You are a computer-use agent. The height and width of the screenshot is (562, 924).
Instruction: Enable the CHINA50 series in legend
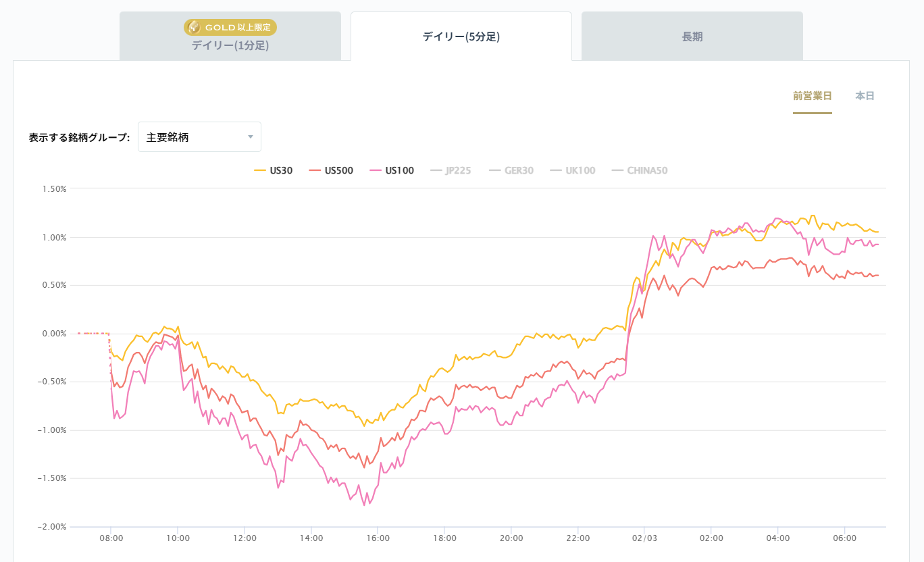pos(640,170)
